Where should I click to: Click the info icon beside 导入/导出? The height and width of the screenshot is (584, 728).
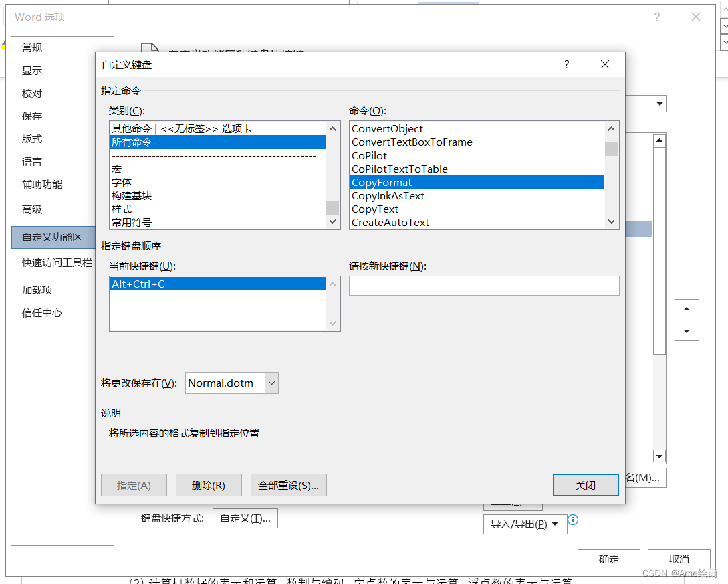click(x=573, y=519)
